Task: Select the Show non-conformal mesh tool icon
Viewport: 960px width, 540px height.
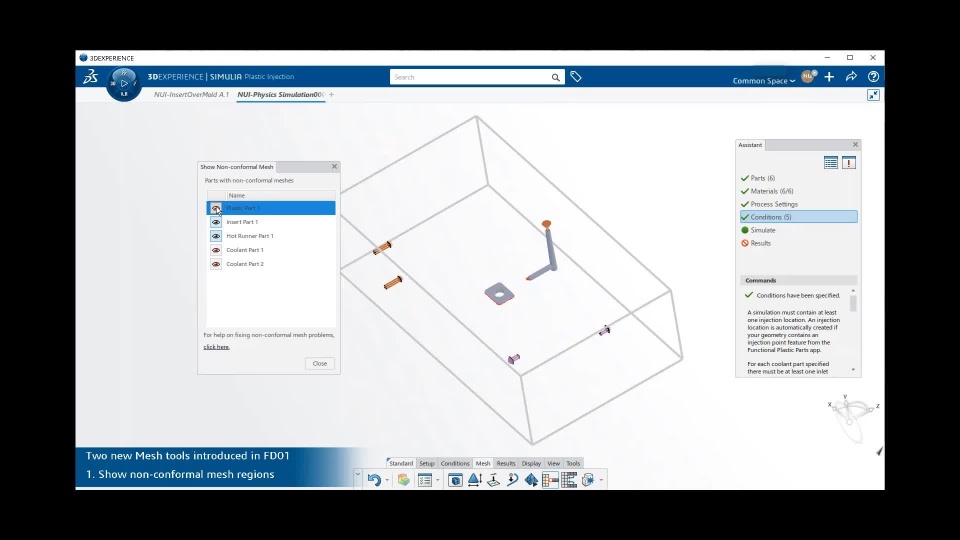Action: click(x=550, y=480)
